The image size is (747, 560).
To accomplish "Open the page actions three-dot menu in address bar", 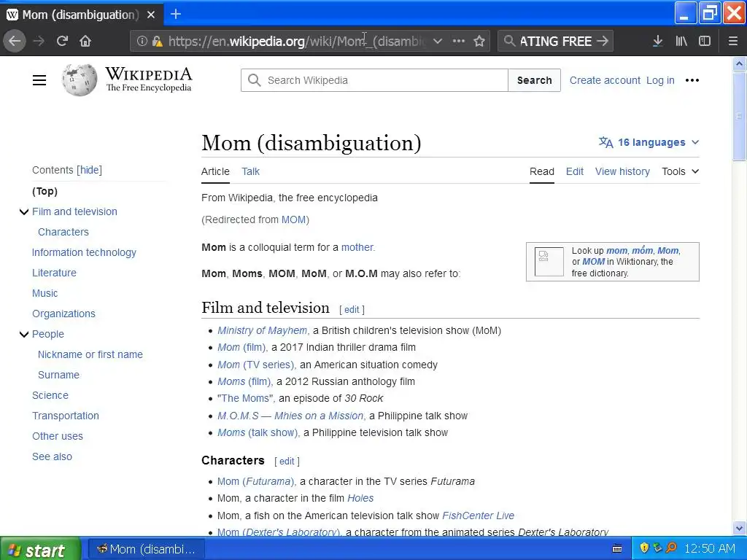I will coord(459,41).
